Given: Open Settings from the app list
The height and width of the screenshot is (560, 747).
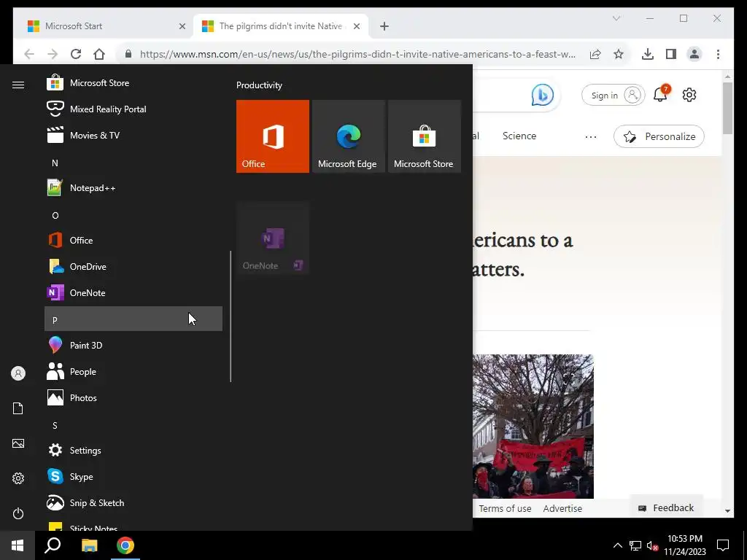Looking at the screenshot, I should [133, 451].
